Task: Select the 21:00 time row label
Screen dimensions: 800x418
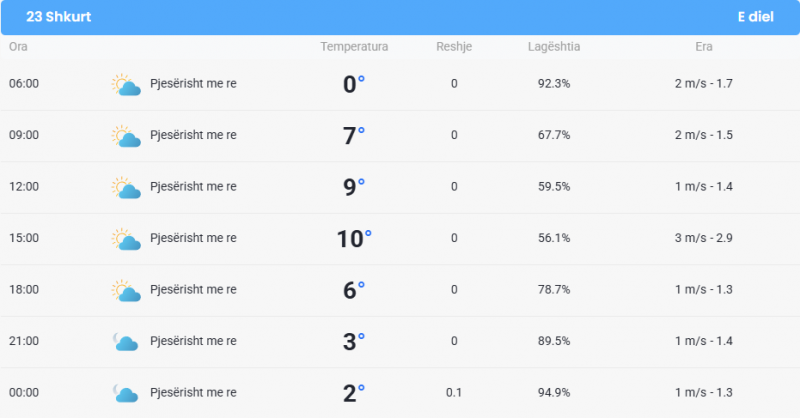Action: coord(24,341)
